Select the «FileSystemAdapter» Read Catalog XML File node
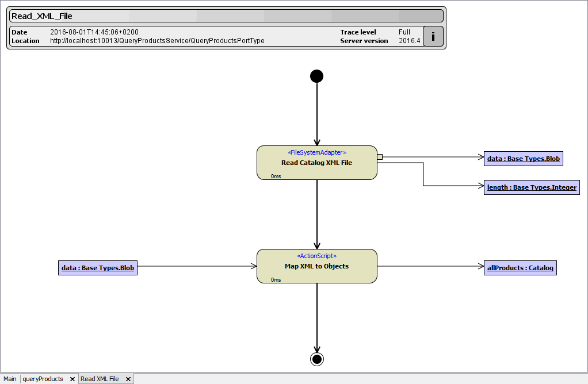 [316, 162]
